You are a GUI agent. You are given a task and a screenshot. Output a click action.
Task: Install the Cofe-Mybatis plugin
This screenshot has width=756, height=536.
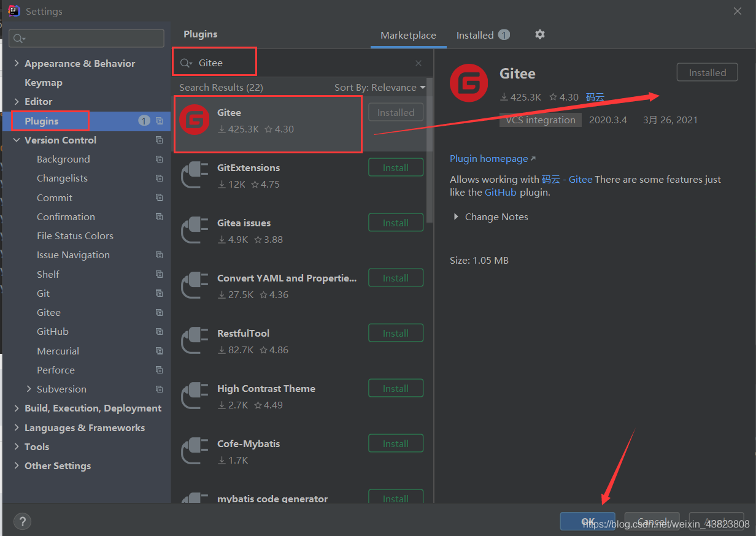[x=396, y=443]
